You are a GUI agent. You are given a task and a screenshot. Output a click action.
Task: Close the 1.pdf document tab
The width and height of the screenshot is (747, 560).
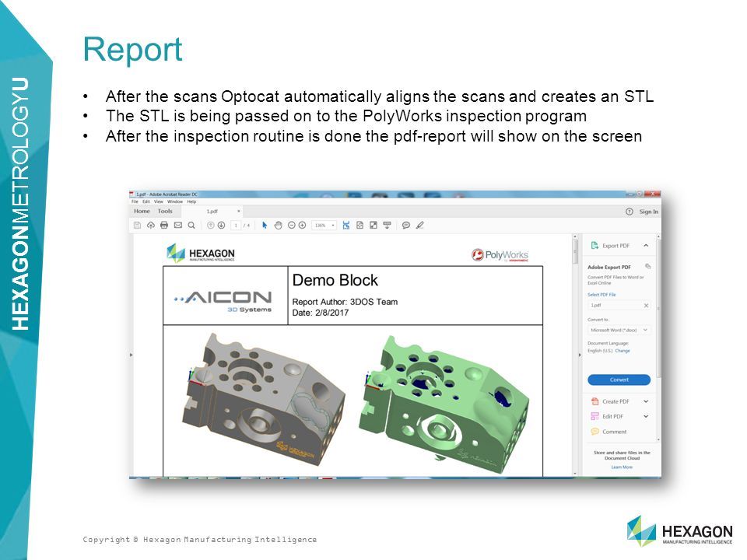pos(239,211)
